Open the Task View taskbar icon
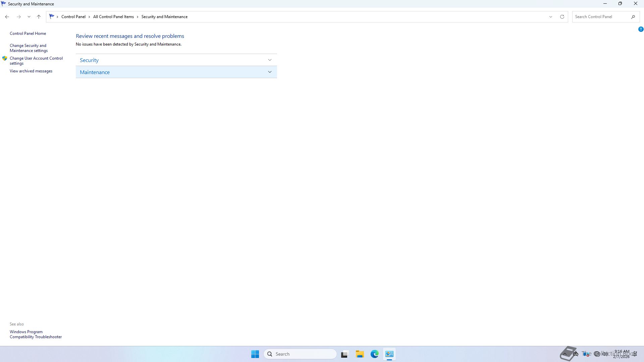The height and width of the screenshot is (362, 644). coord(344,354)
